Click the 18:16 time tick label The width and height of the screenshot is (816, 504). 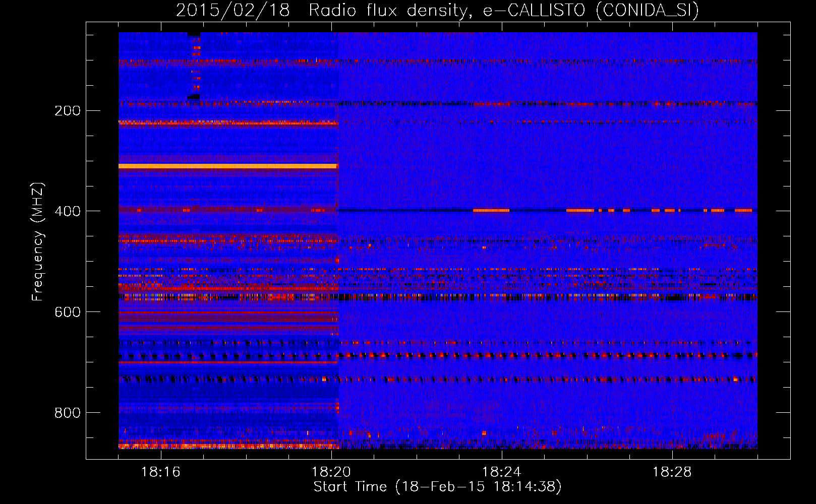161,472
